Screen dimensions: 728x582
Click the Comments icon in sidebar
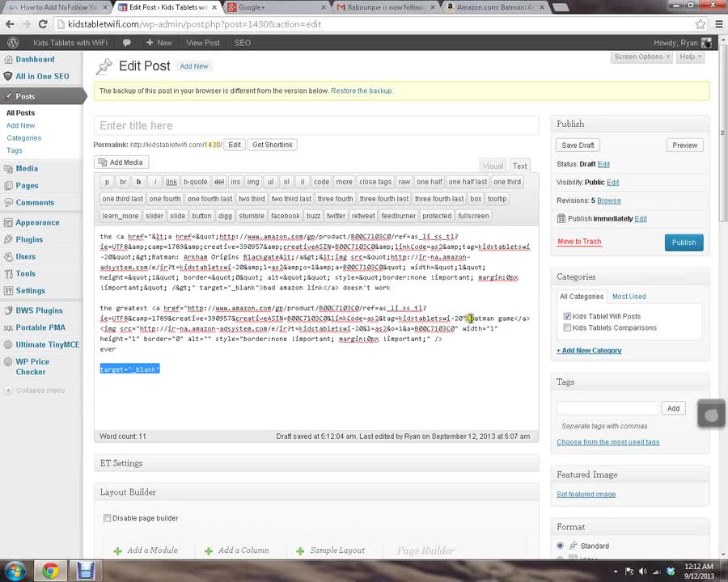click(8, 202)
